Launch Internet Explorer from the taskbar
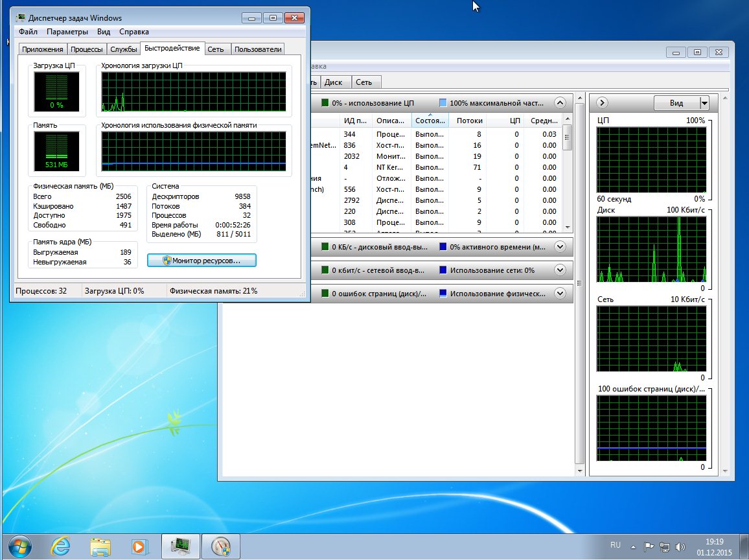749x560 pixels. point(61,546)
